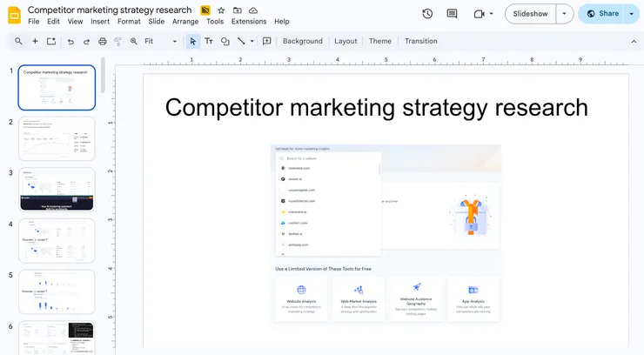The height and width of the screenshot is (355, 644).
Task: Start a video call from camera icon
Action: [x=479, y=14]
